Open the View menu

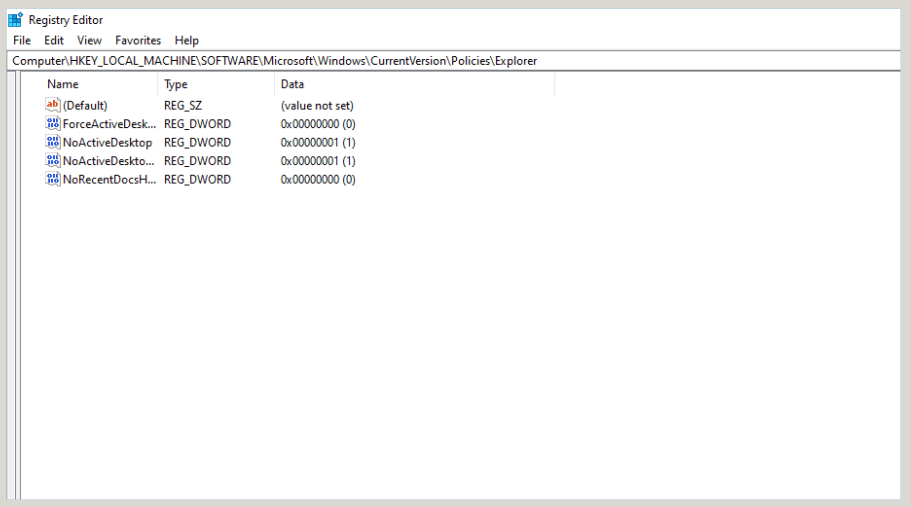(x=89, y=40)
